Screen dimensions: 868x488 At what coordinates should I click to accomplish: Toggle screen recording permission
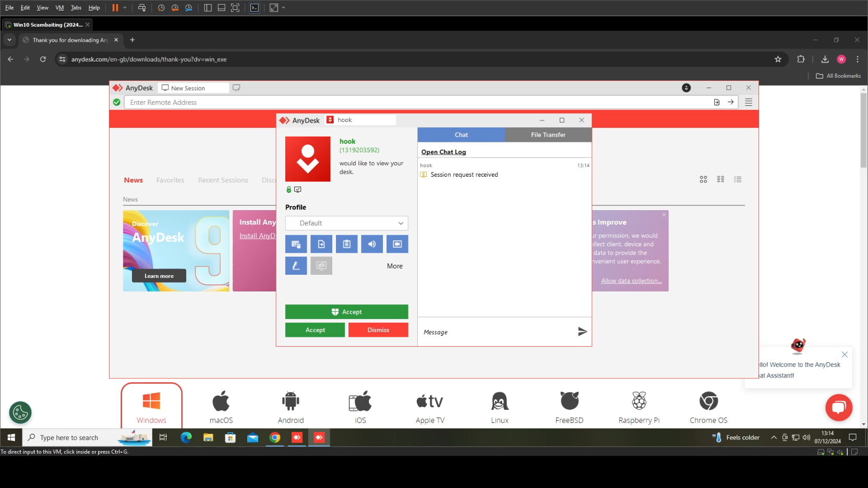tap(397, 244)
